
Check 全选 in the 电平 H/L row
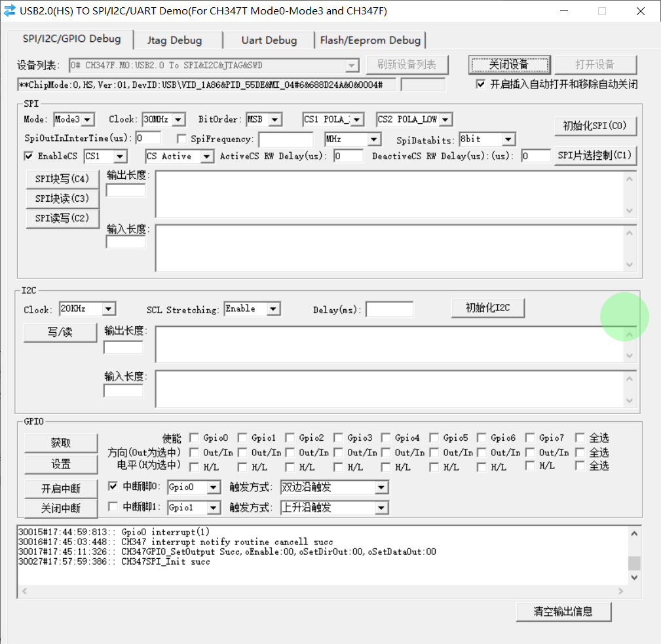point(580,465)
